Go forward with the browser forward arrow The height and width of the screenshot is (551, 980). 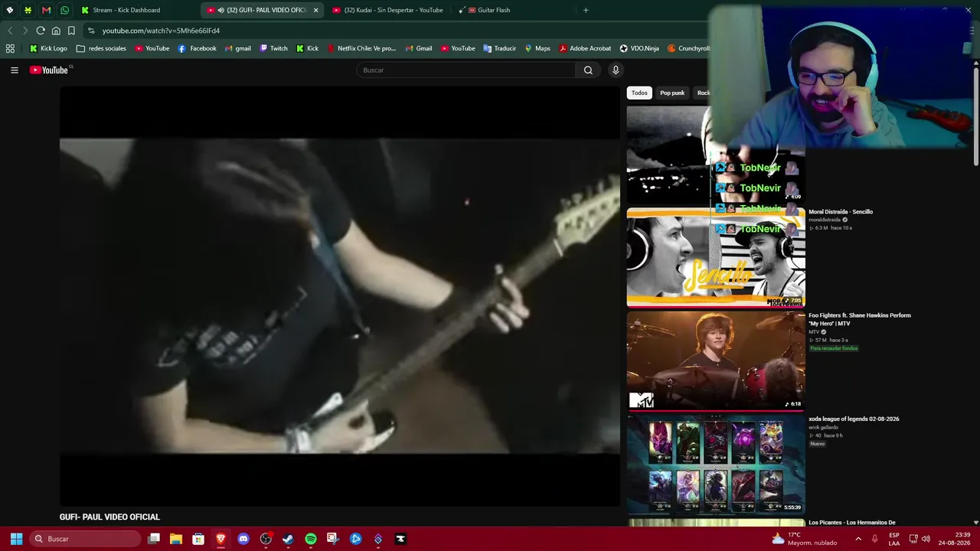tap(25, 31)
